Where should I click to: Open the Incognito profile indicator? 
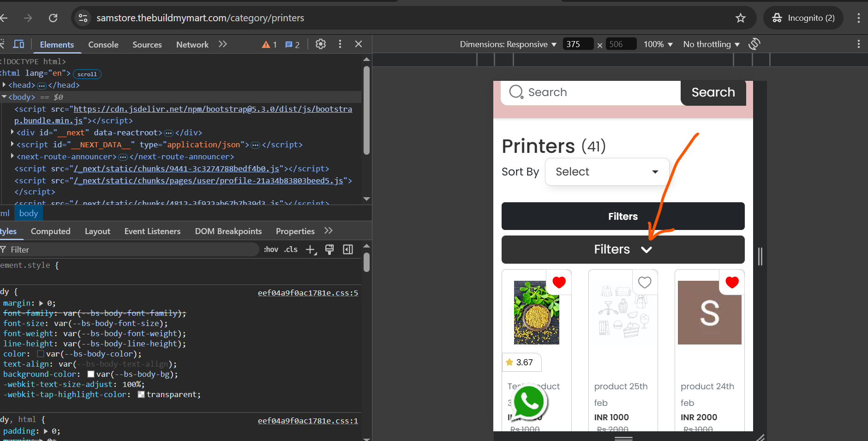[x=803, y=18]
